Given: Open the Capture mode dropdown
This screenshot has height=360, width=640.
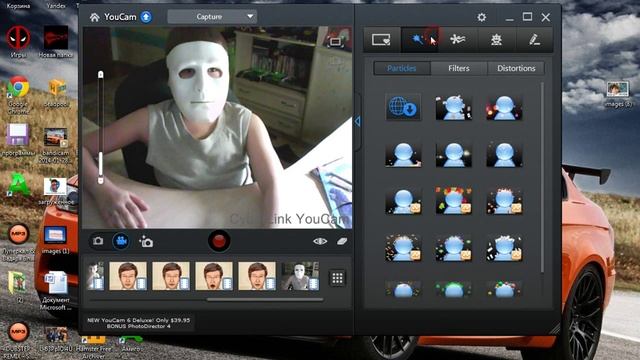Looking at the screenshot, I should (212, 17).
